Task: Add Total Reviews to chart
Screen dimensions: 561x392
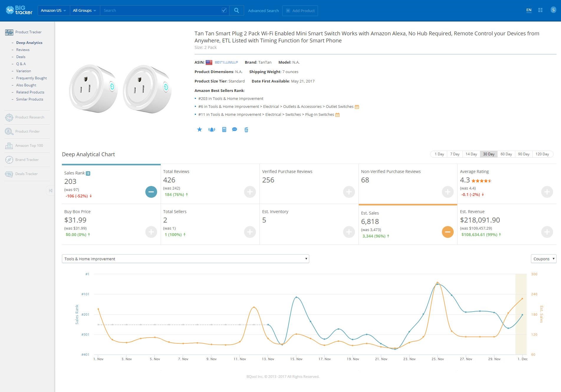Action: (250, 192)
